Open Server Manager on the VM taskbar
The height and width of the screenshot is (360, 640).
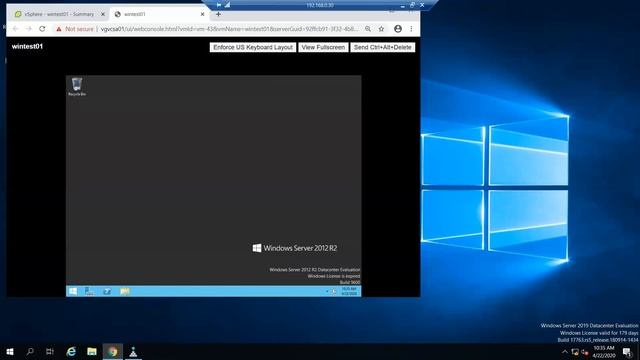pyautogui.click(x=89, y=291)
